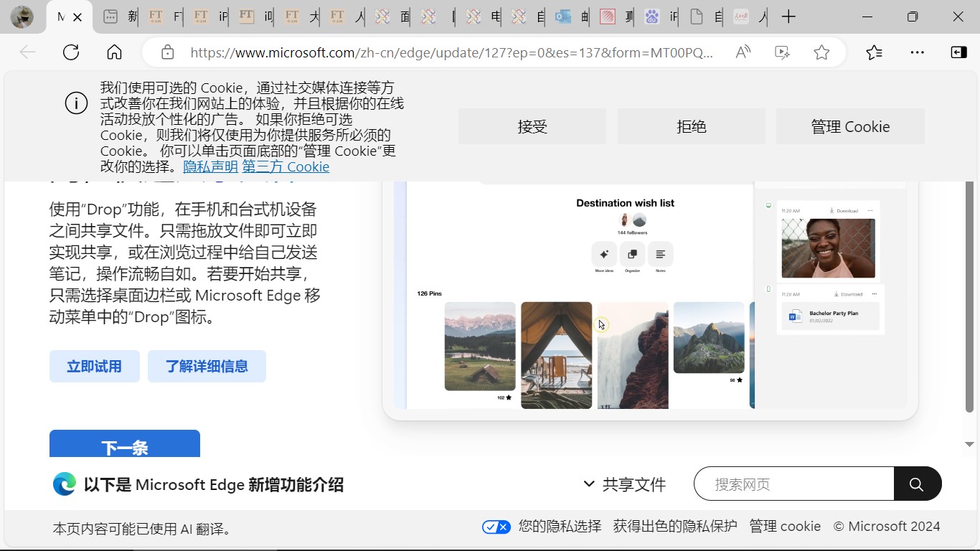Screen dimensions: 980x551
Task: Open the footer 管理 cookie link
Action: tap(785, 526)
